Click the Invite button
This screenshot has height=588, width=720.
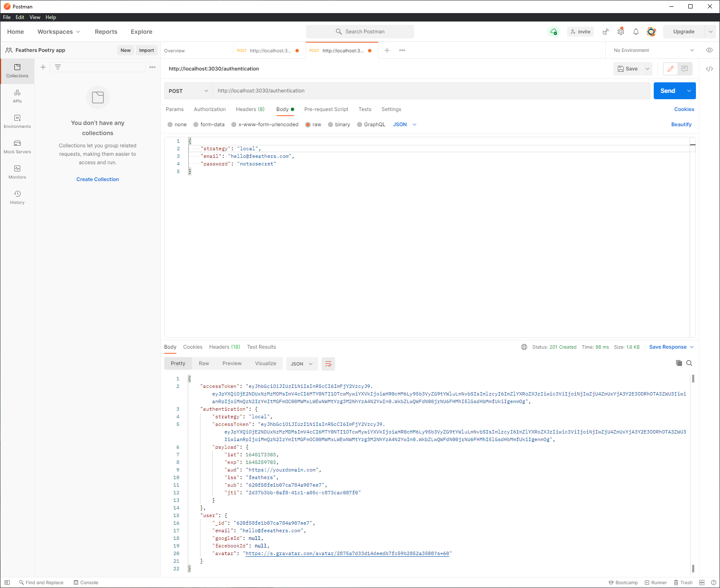click(581, 32)
